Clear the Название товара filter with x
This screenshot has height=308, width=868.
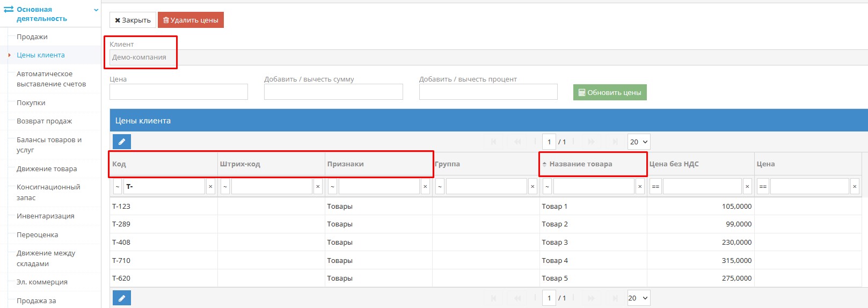[x=640, y=187]
